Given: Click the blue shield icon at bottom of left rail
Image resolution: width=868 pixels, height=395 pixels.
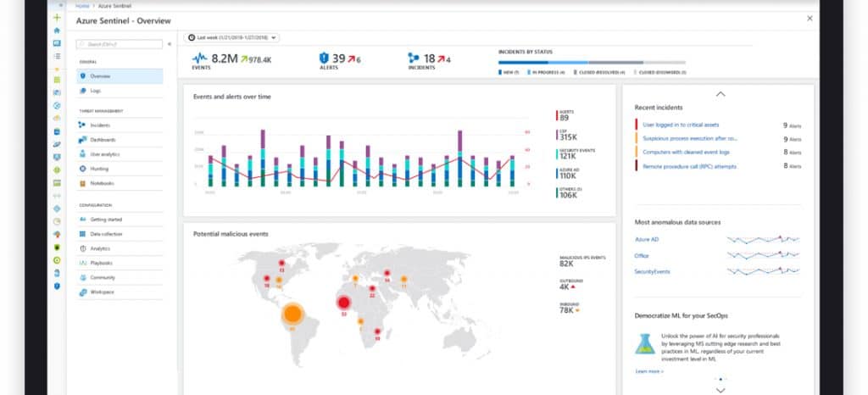Looking at the screenshot, I should [57, 286].
